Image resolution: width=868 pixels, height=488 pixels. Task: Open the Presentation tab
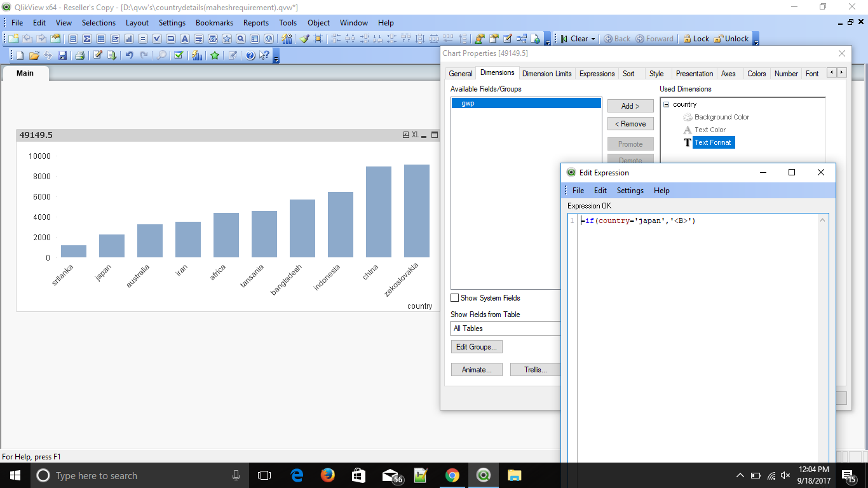pyautogui.click(x=695, y=74)
